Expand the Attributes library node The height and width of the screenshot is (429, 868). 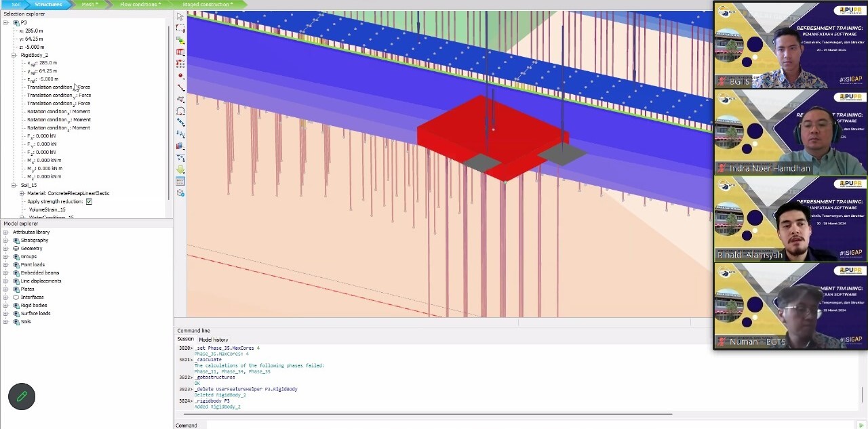click(6, 232)
